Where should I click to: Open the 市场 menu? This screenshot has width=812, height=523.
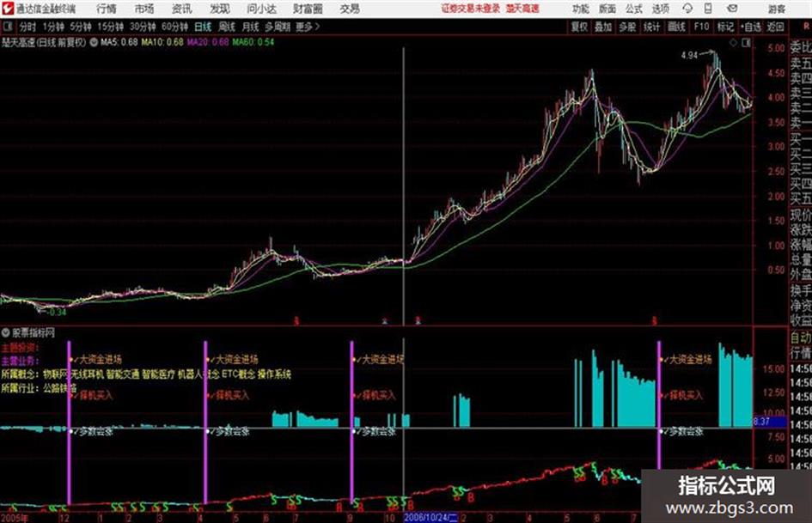pos(143,9)
